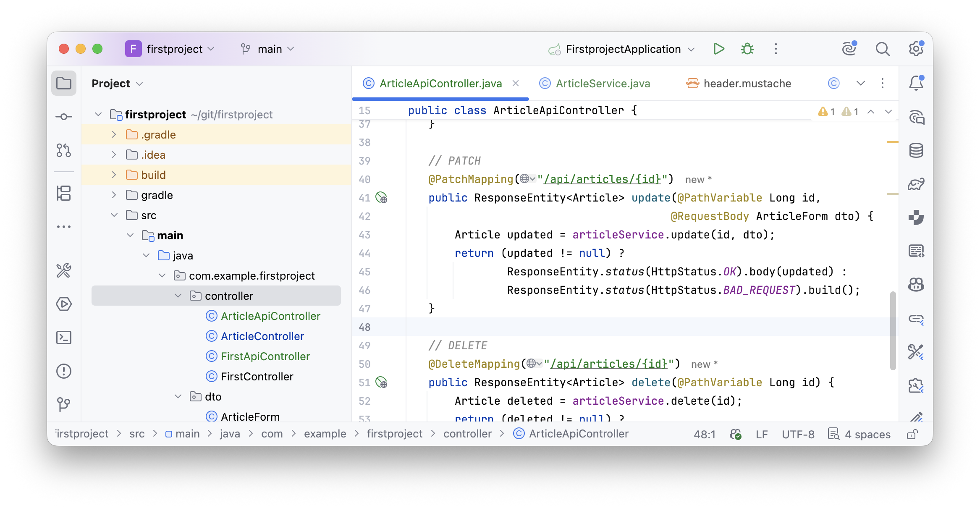Open the Pull Requests tool window icon
The image size is (980, 508).
click(x=64, y=150)
